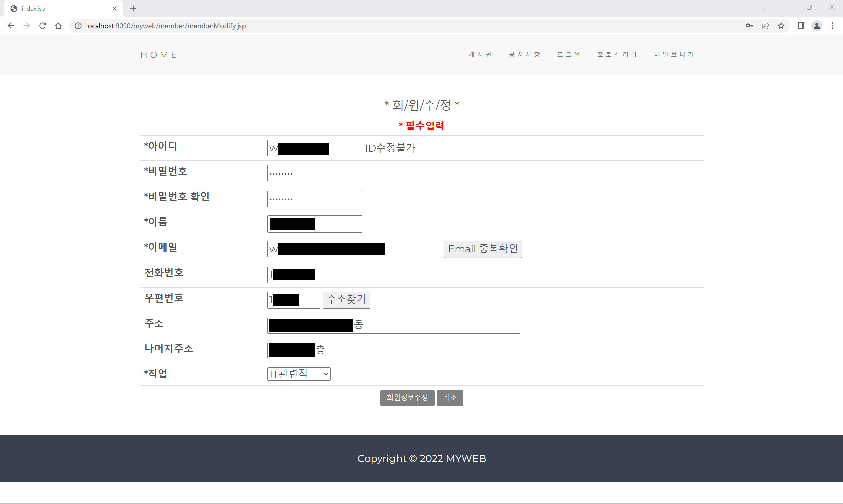Click the browser back arrow

(11, 26)
